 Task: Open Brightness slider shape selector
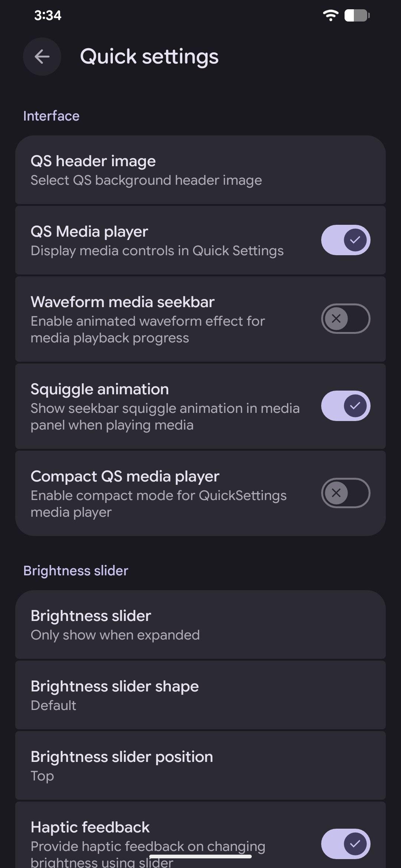click(200, 695)
